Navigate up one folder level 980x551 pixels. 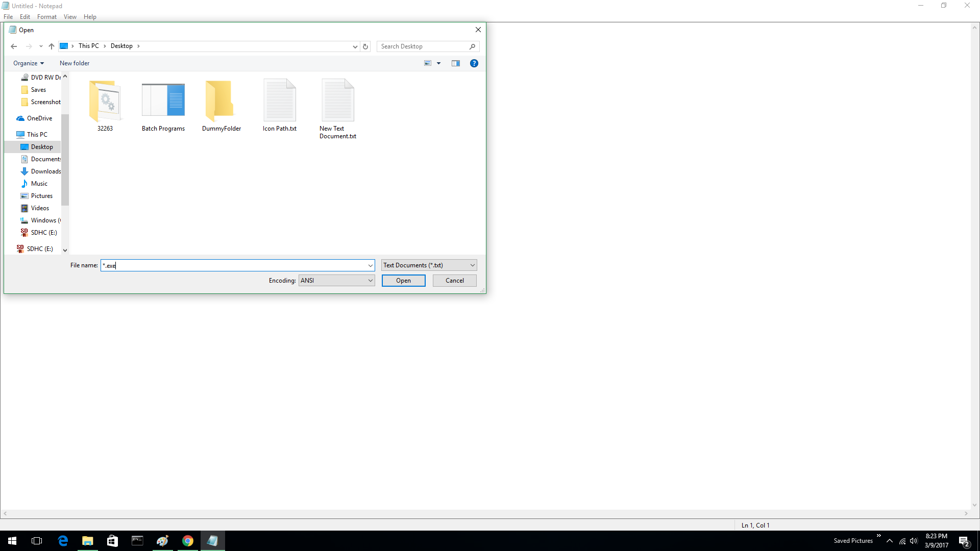[x=51, y=46]
